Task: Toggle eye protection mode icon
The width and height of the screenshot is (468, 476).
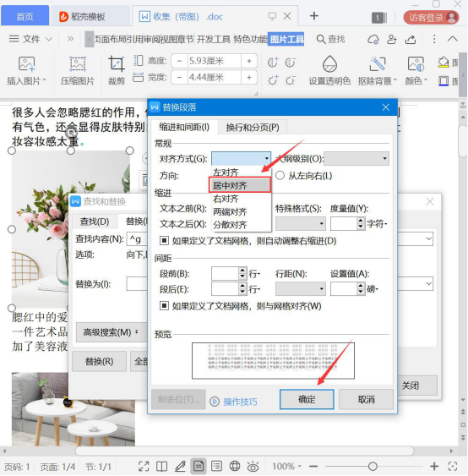Action: point(253,466)
